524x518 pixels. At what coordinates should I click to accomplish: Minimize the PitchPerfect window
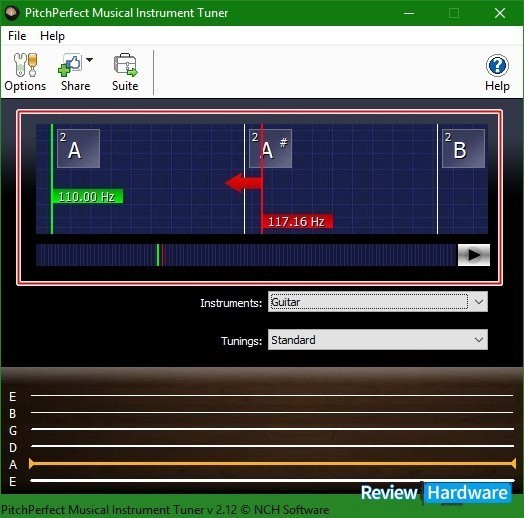409,13
